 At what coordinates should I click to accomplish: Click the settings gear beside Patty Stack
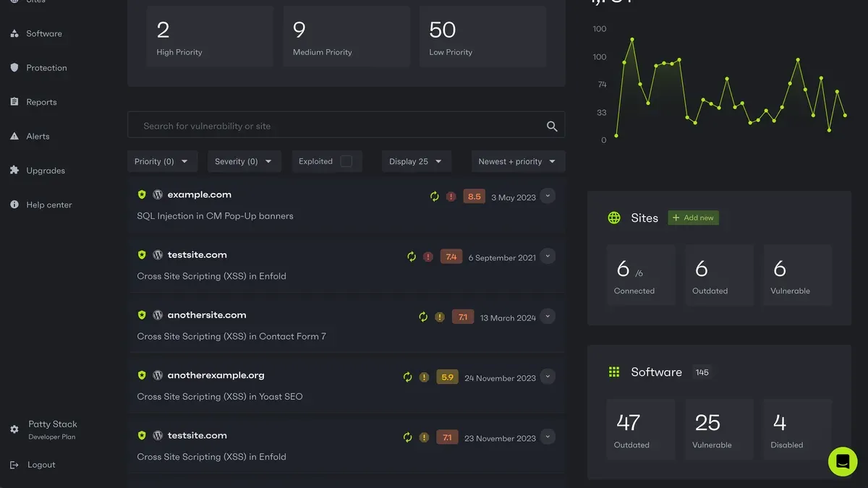[x=14, y=429]
